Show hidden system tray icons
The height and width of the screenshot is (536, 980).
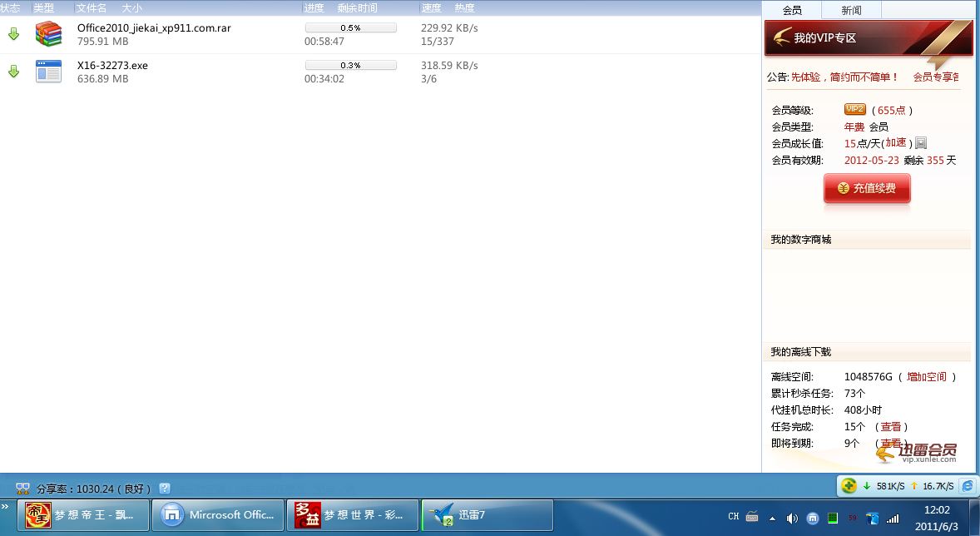[x=772, y=518]
